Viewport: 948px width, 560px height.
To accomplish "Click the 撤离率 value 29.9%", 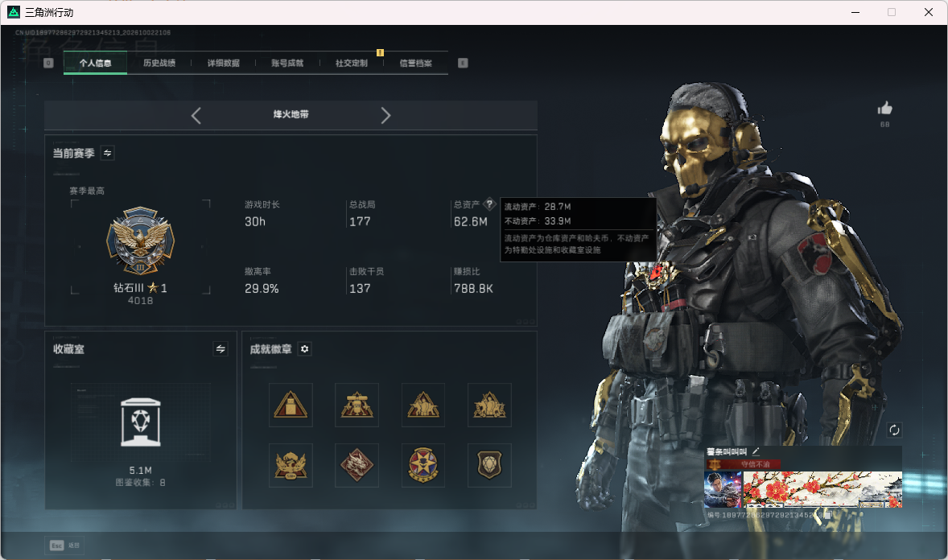I will [x=262, y=289].
